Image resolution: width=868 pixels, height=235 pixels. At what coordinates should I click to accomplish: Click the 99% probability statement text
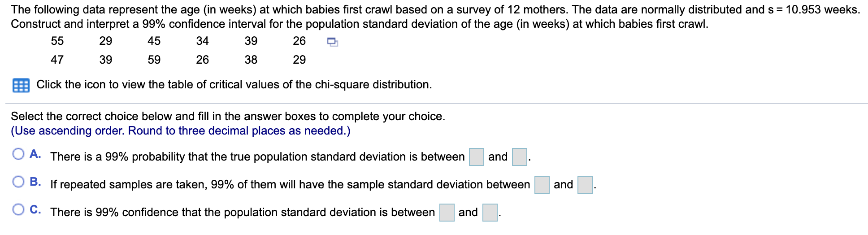pyautogui.click(x=257, y=157)
